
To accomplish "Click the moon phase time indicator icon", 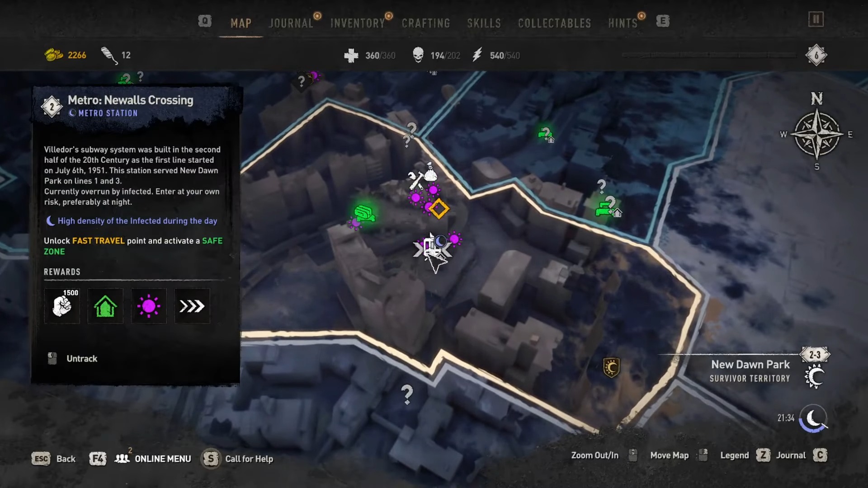I will [x=814, y=417].
